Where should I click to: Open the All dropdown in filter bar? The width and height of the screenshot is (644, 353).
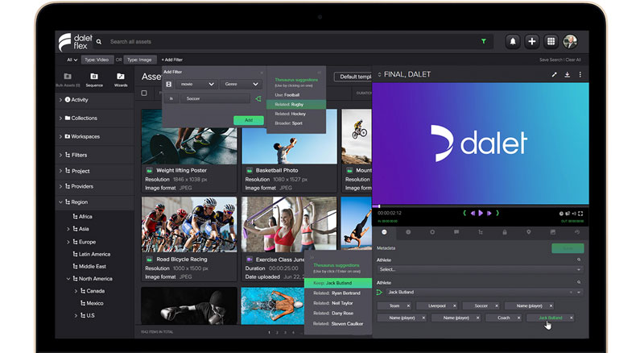pyautogui.click(x=72, y=60)
